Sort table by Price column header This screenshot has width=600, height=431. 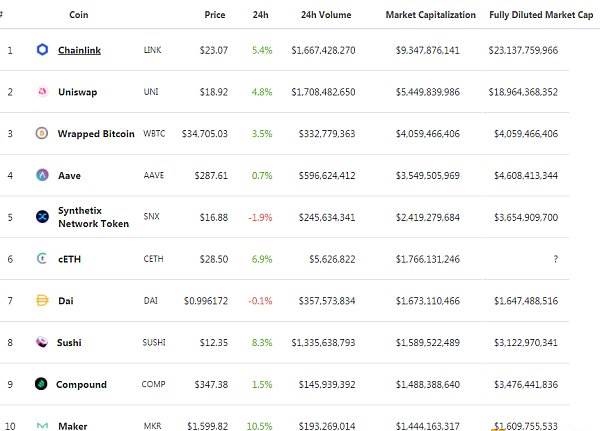tap(215, 15)
